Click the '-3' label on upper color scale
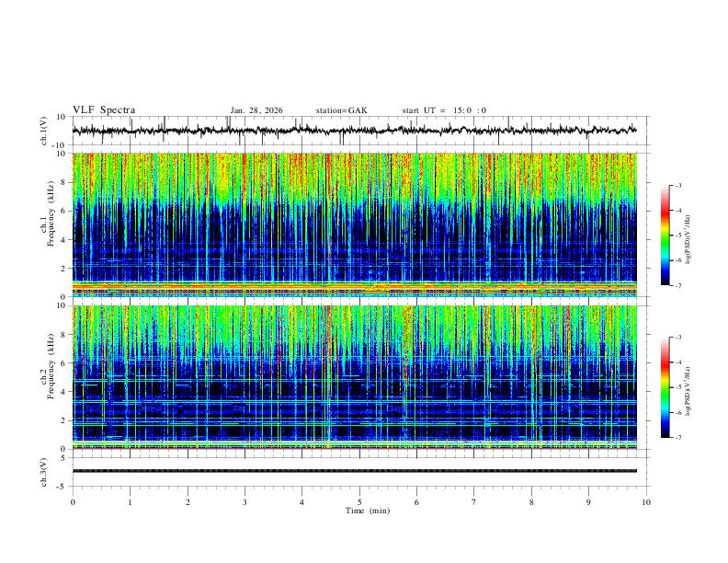This screenshot has height=563, width=728. (677, 185)
